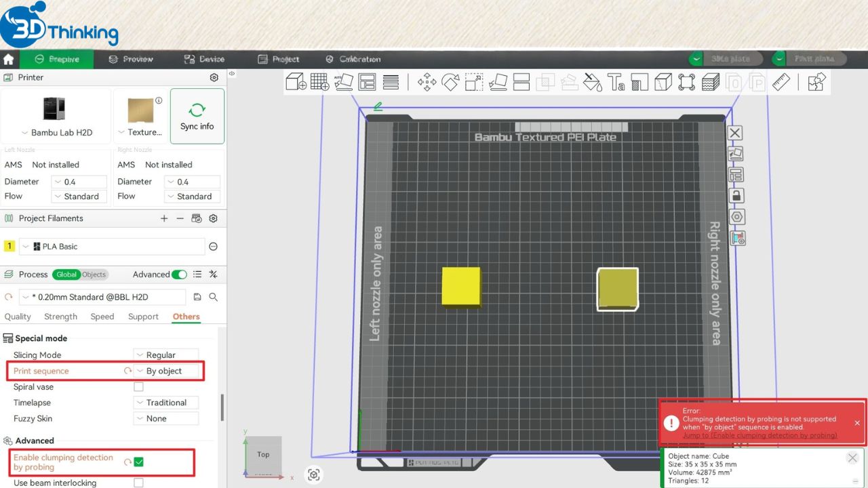Click the puzzle-piece Assemble icon

click(x=817, y=83)
